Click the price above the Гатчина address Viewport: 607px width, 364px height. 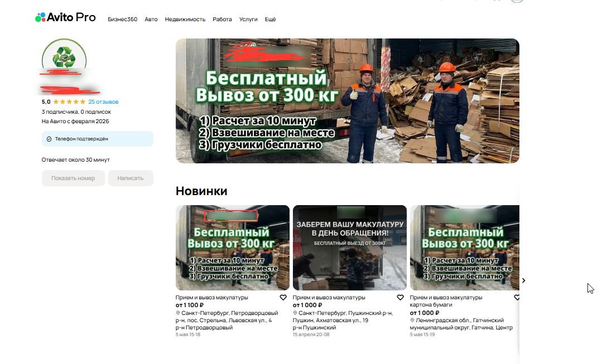click(425, 313)
